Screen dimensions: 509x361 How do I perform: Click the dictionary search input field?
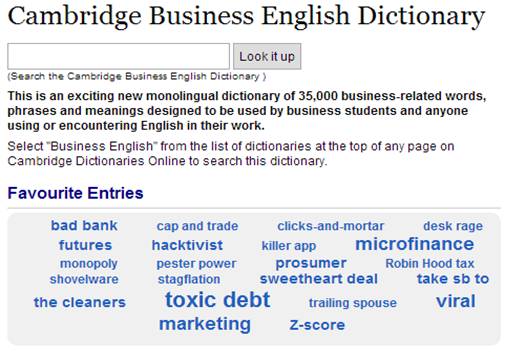118,56
